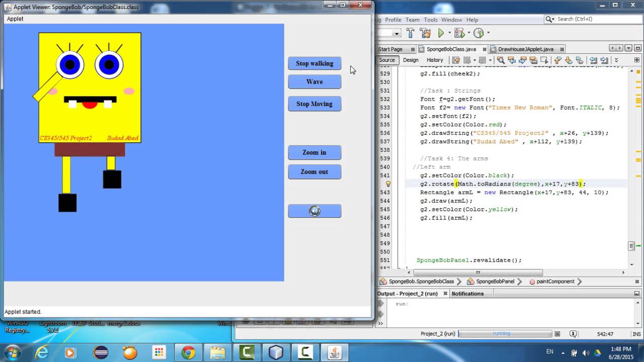Click the Windows Start button
Image resolution: width=644 pixels, height=362 pixels.
(x=12, y=352)
